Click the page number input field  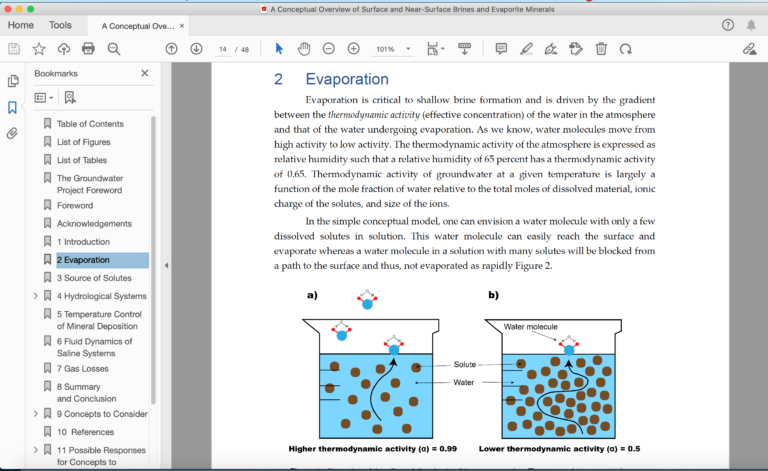[x=223, y=48]
